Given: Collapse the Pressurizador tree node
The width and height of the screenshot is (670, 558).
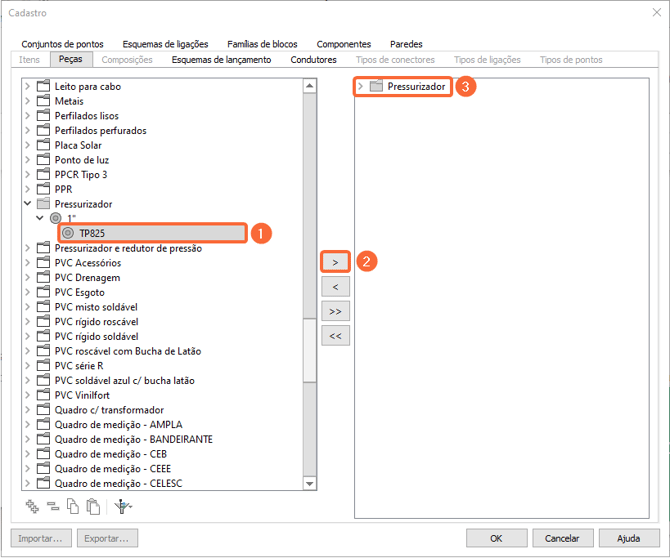Looking at the screenshot, I should [28, 204].
